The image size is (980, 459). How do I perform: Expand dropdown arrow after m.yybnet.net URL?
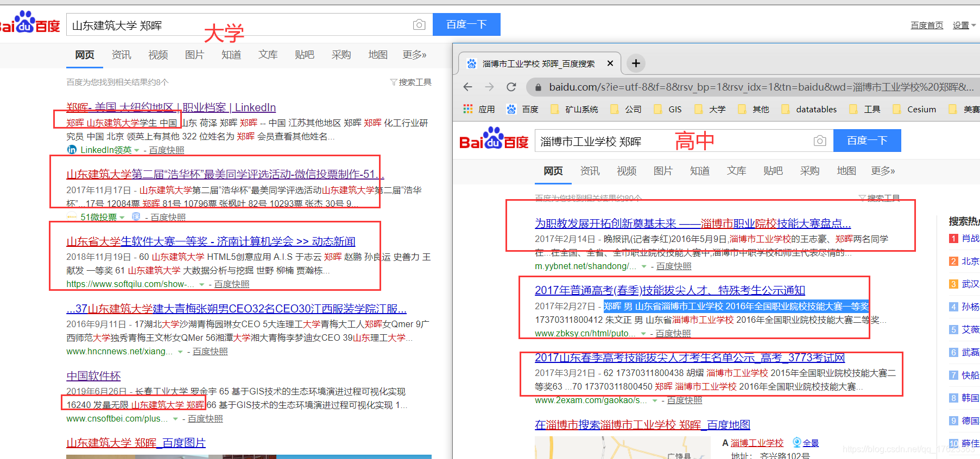click(x=644, y=266)
